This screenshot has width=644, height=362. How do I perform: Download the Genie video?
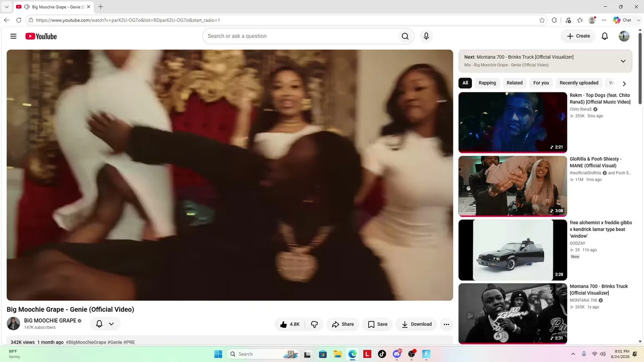[416, 324]
